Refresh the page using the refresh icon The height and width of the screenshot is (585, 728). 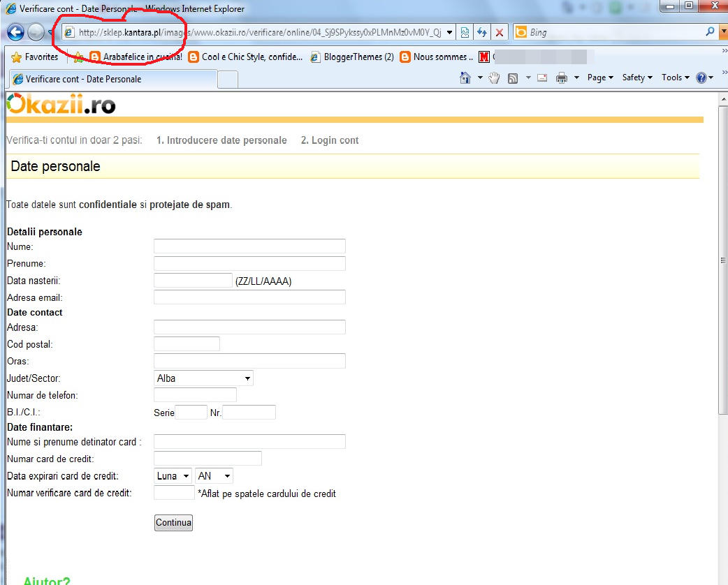pyautogui.click(x=482, y=32)
